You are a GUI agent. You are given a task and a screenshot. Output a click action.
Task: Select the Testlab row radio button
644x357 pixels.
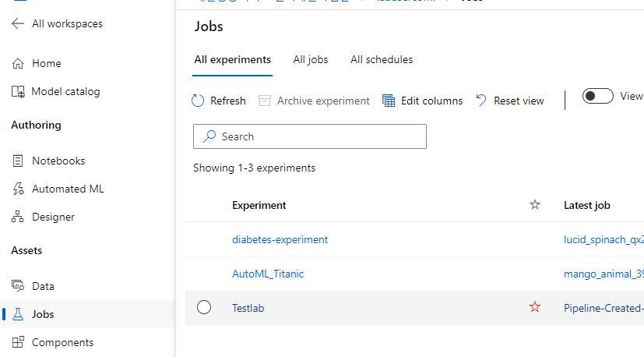click(204, 307)
